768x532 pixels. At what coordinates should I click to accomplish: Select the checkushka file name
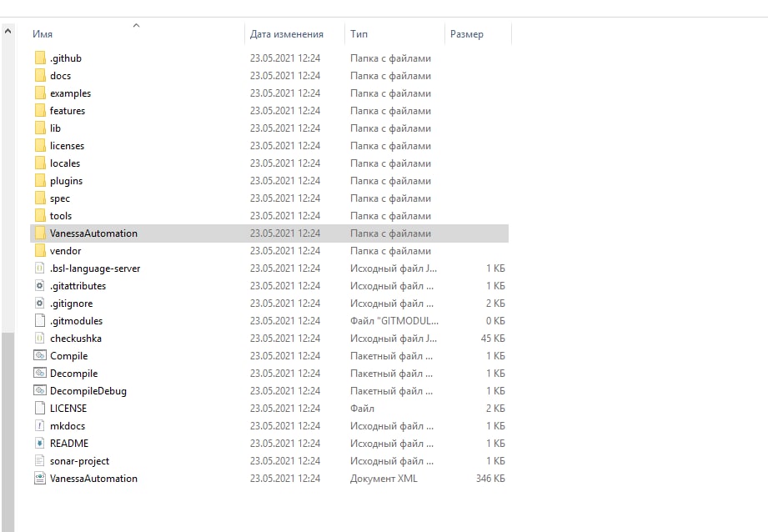pyautogui.click(x=75, y=339)
